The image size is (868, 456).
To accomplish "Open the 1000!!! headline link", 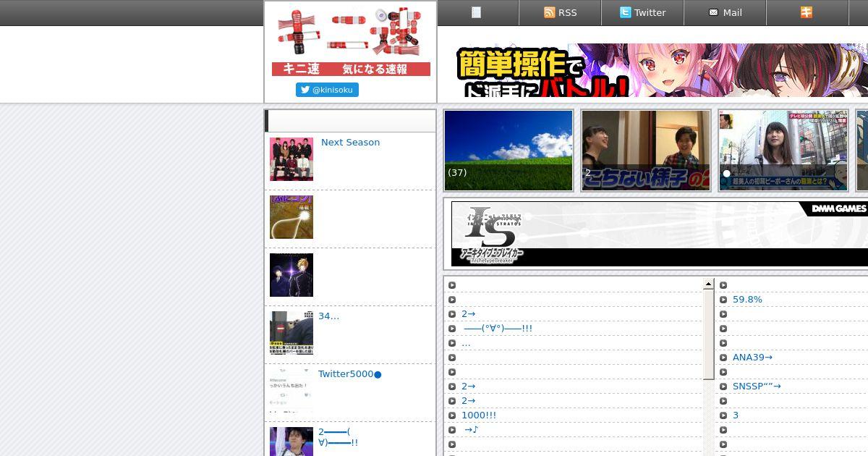I will pyautogui.click(x=479, y=415).
